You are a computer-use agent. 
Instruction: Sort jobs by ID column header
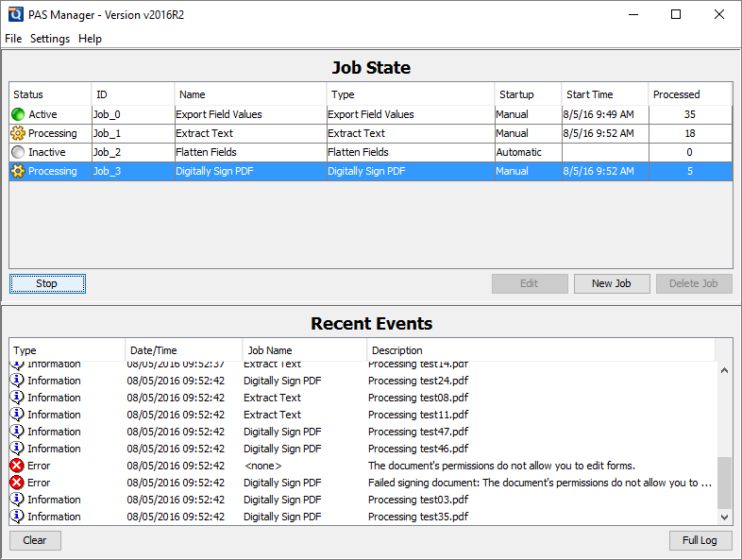[133, 94]
